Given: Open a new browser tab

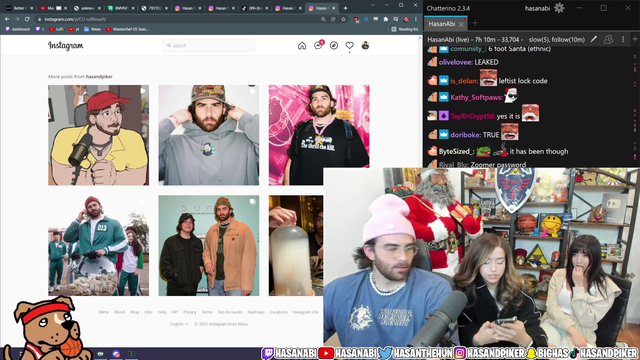Looking at the screenshot, I should (345, 8).
